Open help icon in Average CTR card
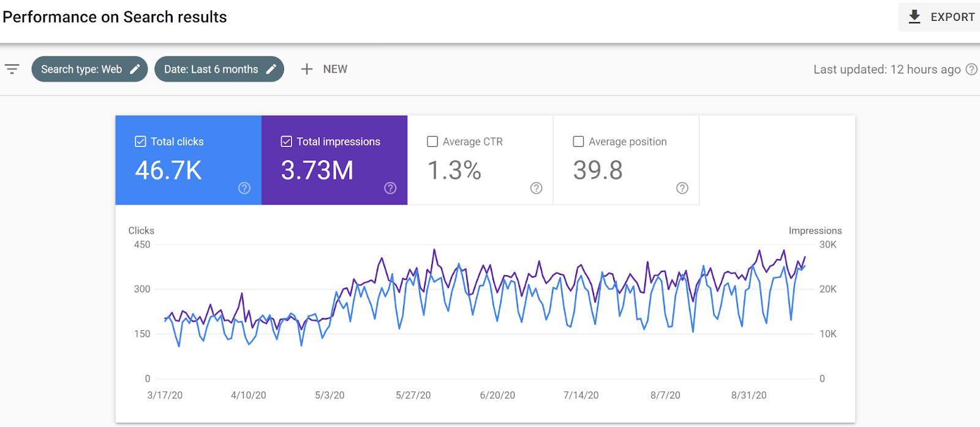Viewport: 980px width, 427px height. (x=537, y=188)
